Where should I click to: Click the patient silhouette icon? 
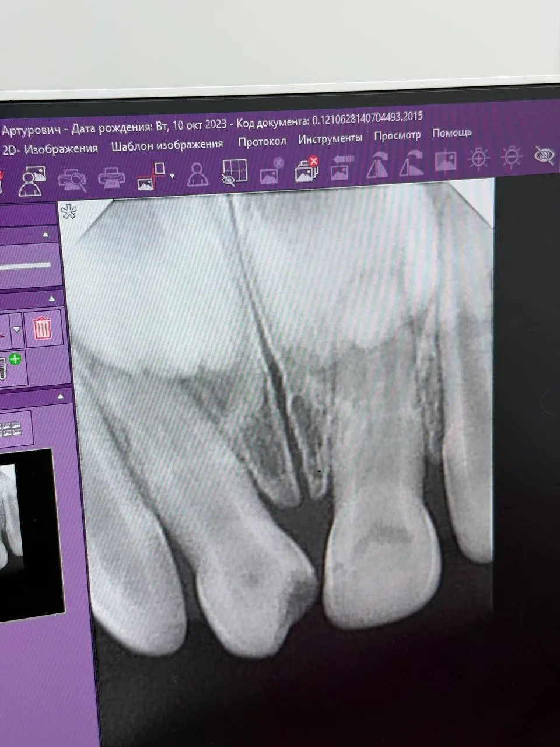[198, 174]
